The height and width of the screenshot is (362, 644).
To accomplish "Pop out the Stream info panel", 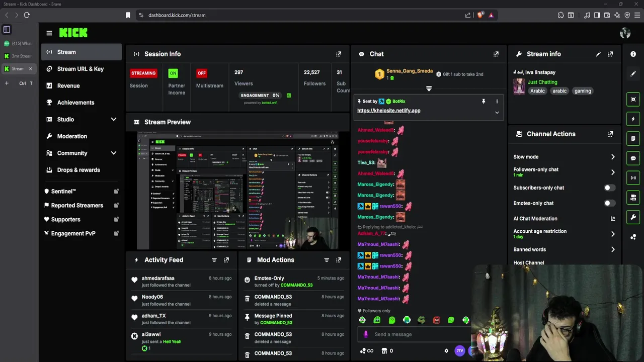I will (610, 54).
